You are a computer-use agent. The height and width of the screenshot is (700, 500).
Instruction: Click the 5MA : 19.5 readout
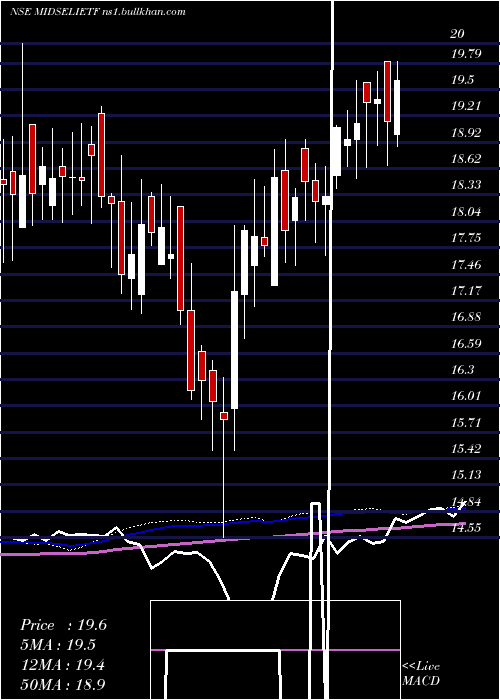[58, 645]
